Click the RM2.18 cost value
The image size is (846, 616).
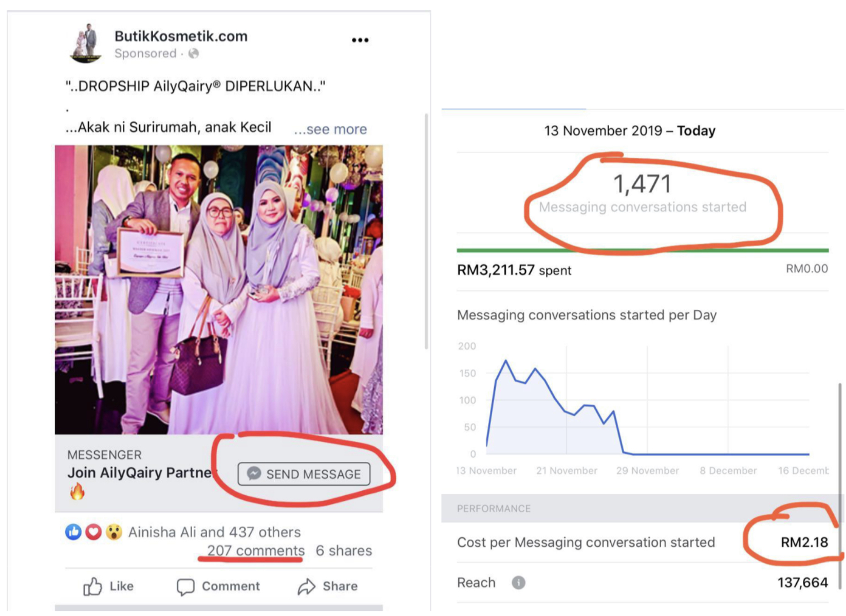tap(804, 543)
